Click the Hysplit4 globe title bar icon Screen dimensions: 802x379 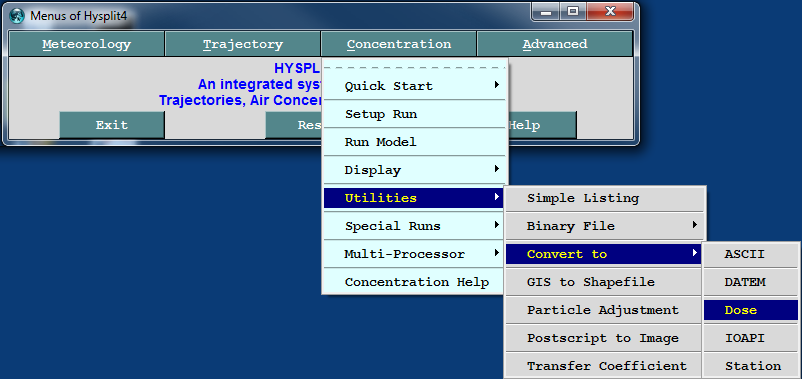(16, 16)
